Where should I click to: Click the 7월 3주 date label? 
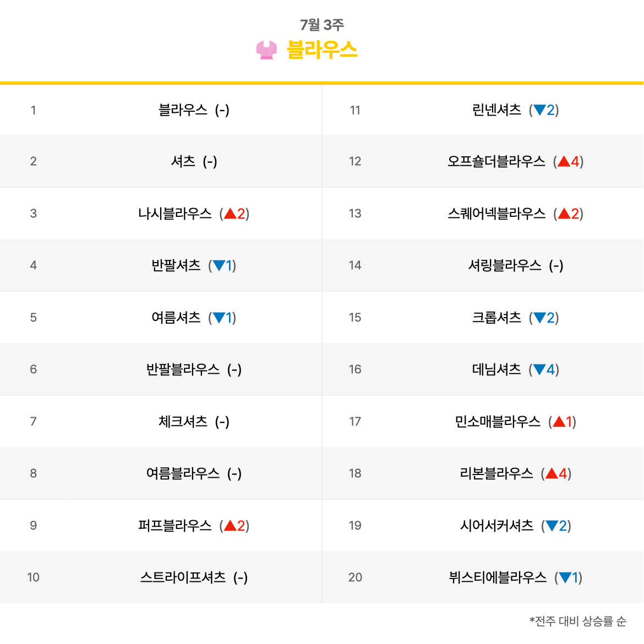[x=321, y=25]
